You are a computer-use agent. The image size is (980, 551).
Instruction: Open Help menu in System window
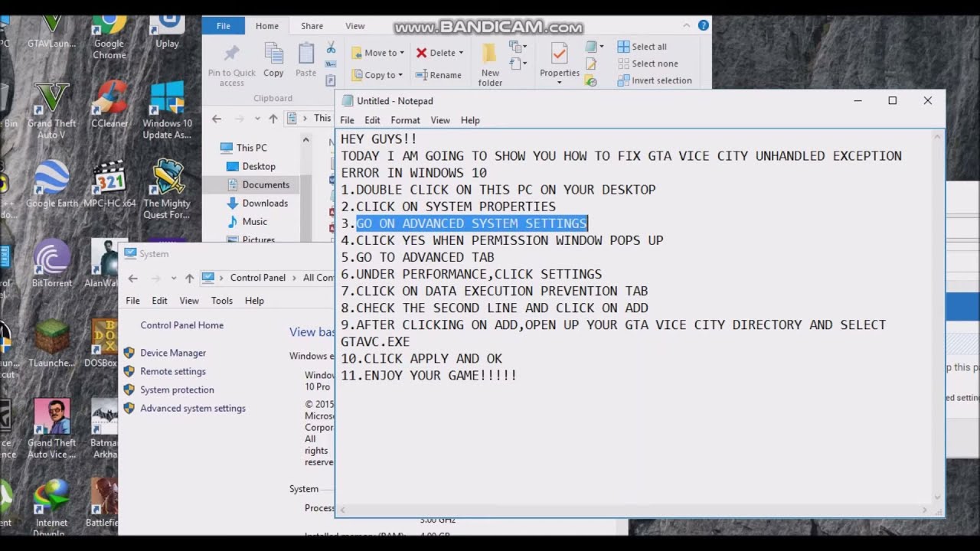tap(254, 301)
